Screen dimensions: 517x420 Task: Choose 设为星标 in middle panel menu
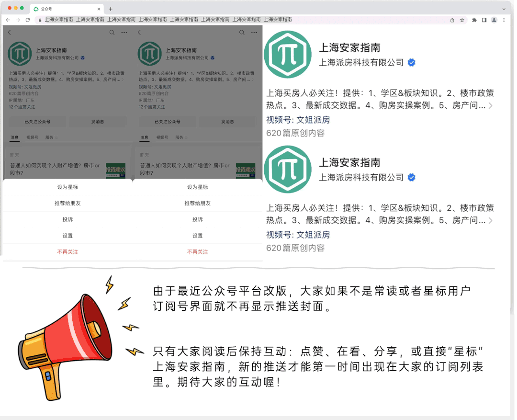tap(198, 187)
